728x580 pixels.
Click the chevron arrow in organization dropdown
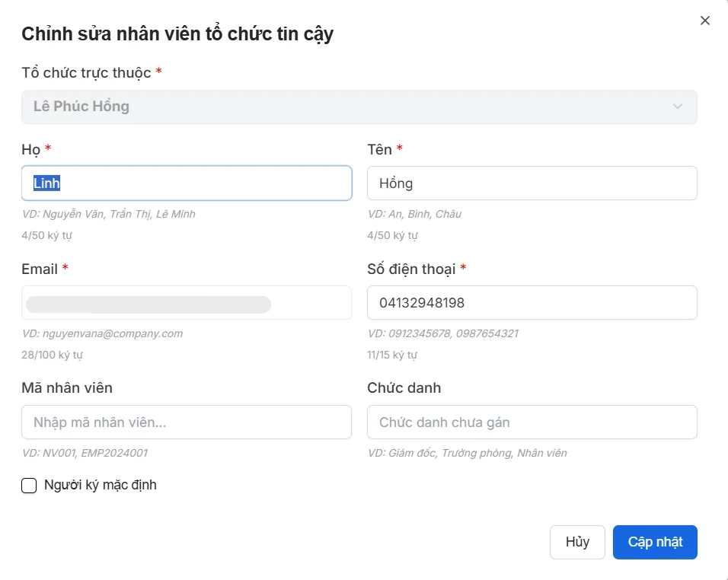coord(677,107)
